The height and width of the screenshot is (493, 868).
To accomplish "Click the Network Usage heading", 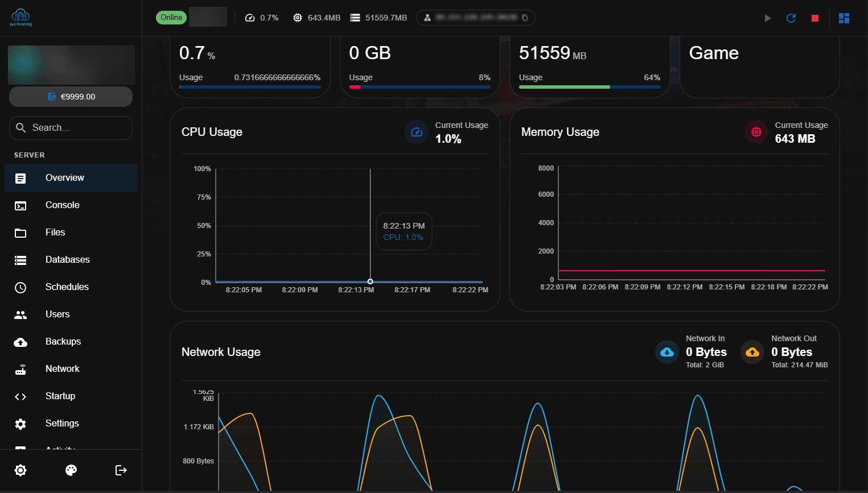I will pyautogui.click(x=221, y=352).
